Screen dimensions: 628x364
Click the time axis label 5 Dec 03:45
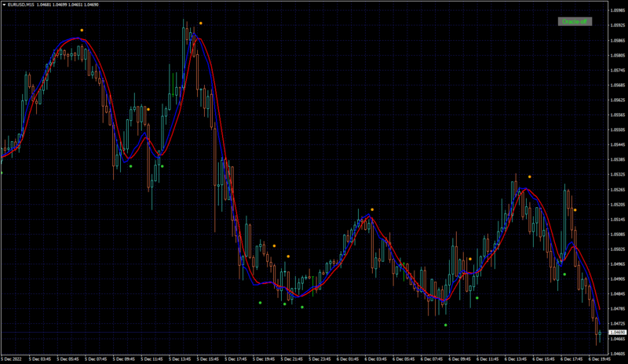40,359
